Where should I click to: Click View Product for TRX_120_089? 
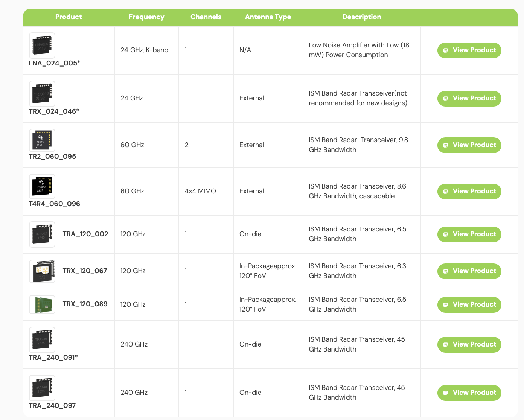(x=469, y=305)
